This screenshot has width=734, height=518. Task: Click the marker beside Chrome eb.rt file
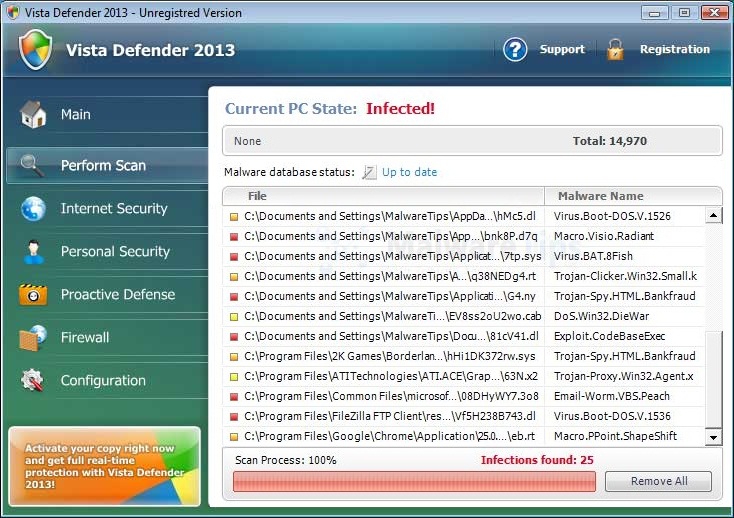pyautogui.click(x=234, y=437)
